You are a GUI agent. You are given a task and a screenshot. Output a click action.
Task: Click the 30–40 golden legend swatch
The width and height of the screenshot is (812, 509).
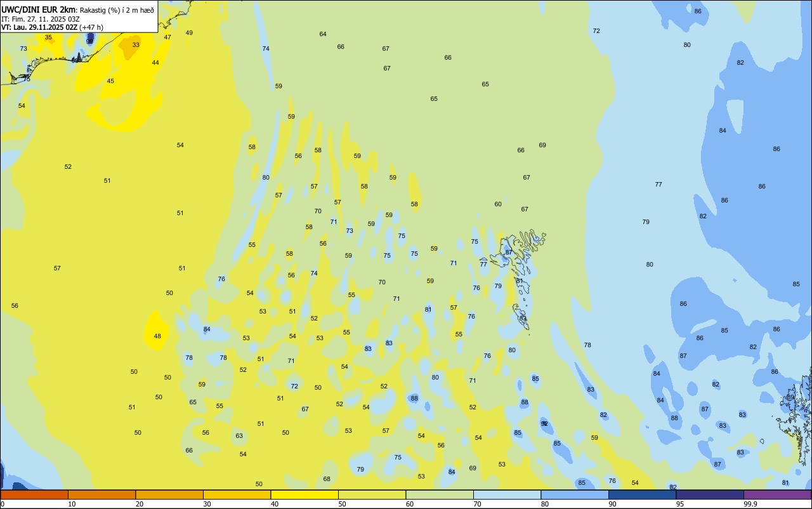[237, 494]
